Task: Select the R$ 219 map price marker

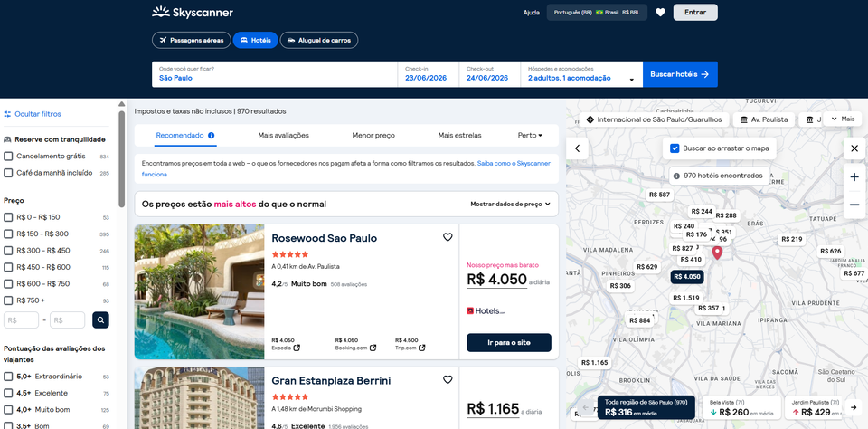Action: (x=792, y=240)
